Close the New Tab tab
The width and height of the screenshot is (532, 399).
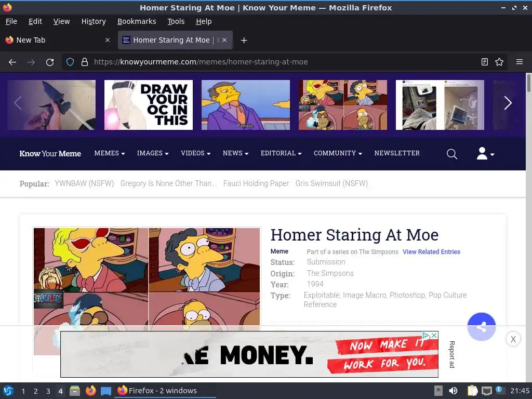point(108,40)
